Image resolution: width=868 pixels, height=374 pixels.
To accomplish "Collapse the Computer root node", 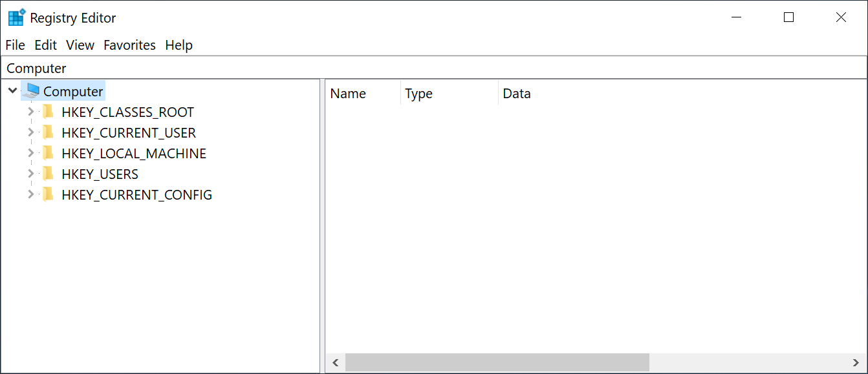I will tap(12, 91).
